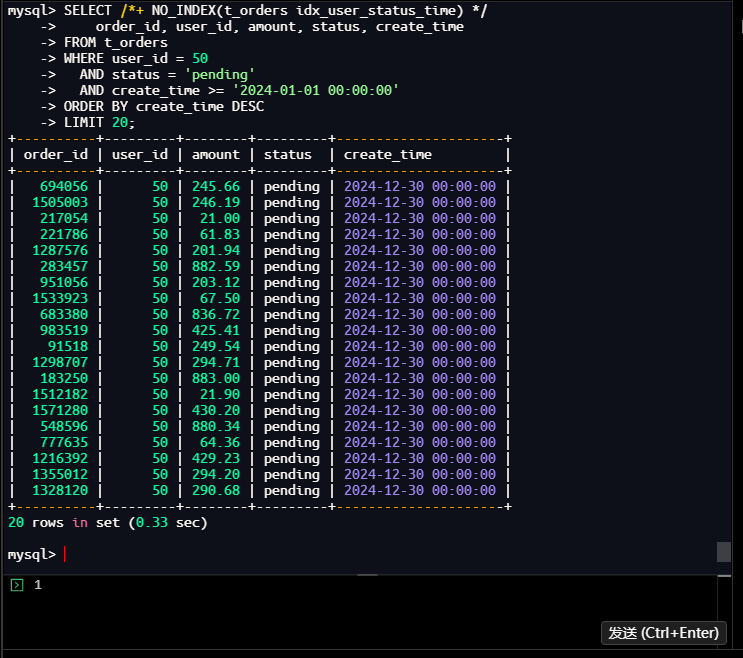
Task: Click order_id cell 951056
Action: pyautogui.click(x=64, y=282)
